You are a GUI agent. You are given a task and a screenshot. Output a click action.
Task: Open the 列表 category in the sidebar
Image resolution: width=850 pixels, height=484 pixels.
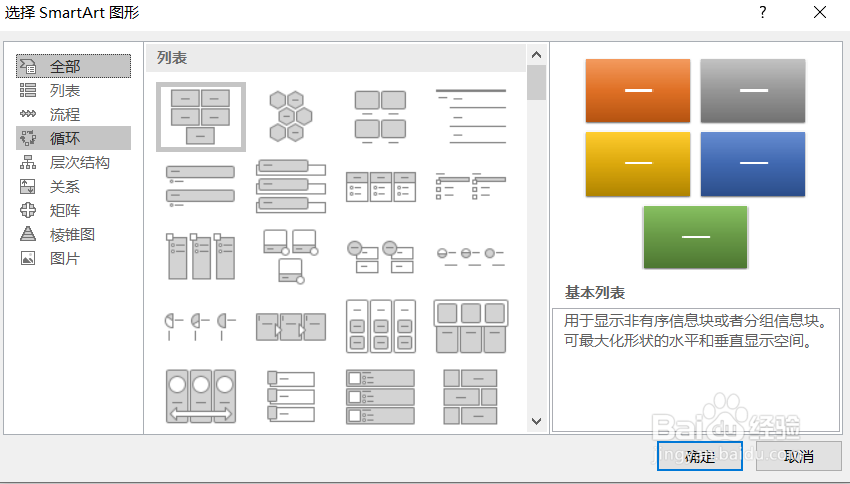(74, 90)
